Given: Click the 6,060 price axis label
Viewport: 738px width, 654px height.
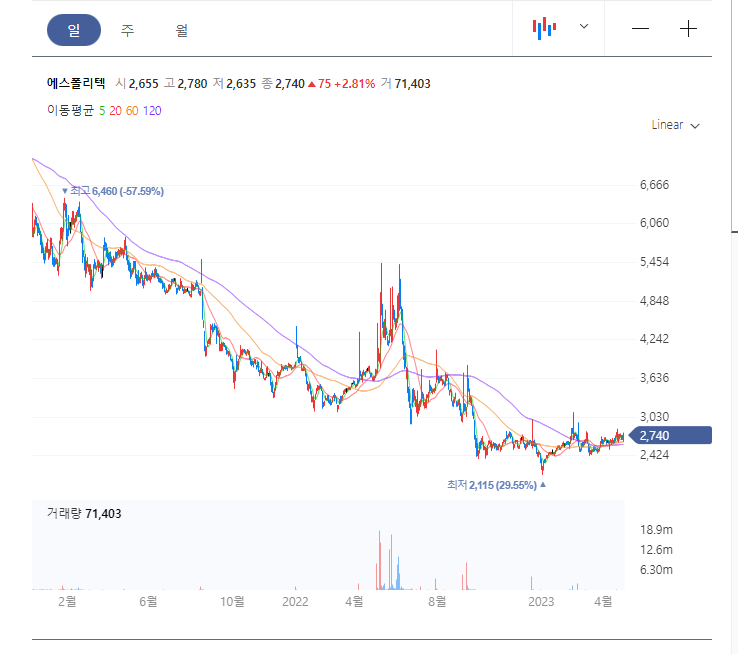Looking at the screenshot, I should tap(654, 223).
